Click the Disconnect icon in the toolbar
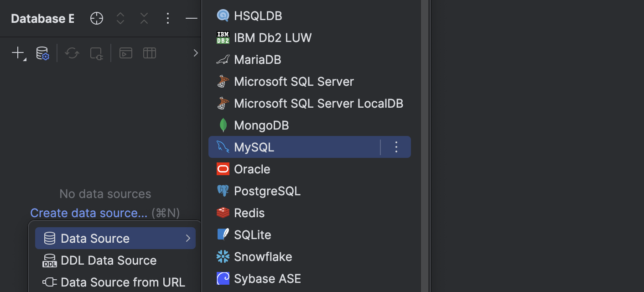This screenshot has height=292, width=644. [96, 53]
